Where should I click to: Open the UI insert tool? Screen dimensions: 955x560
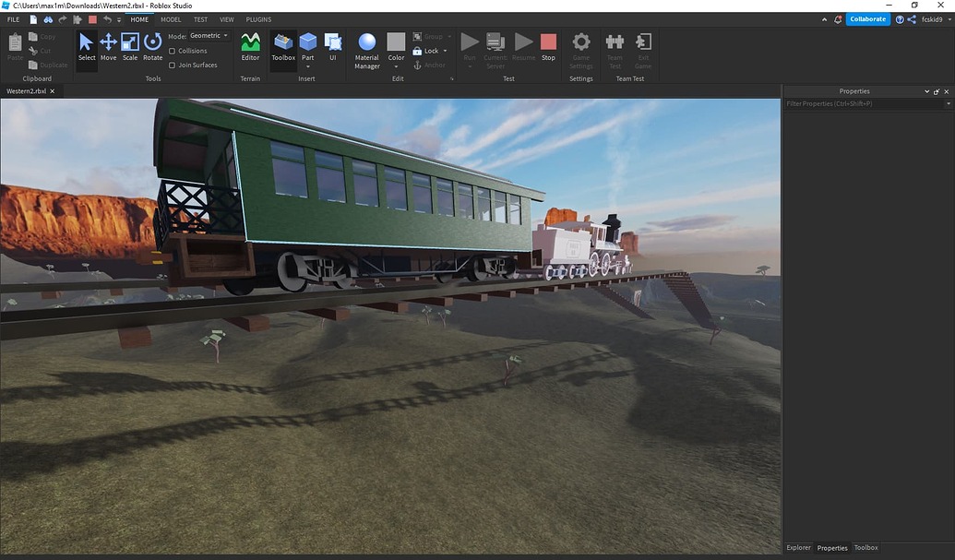(332, 47)
